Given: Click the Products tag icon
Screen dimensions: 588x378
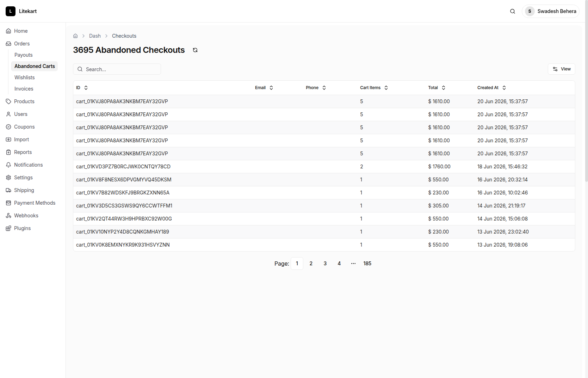Looking at the screenshot, I should click(x=8, y=101).
